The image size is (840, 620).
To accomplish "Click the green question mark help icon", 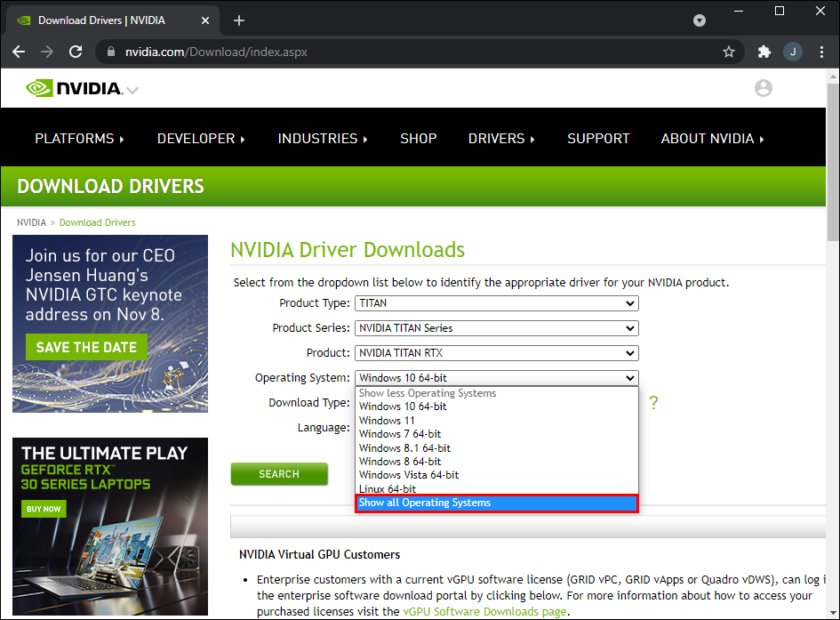I will [x=653, y=403].
